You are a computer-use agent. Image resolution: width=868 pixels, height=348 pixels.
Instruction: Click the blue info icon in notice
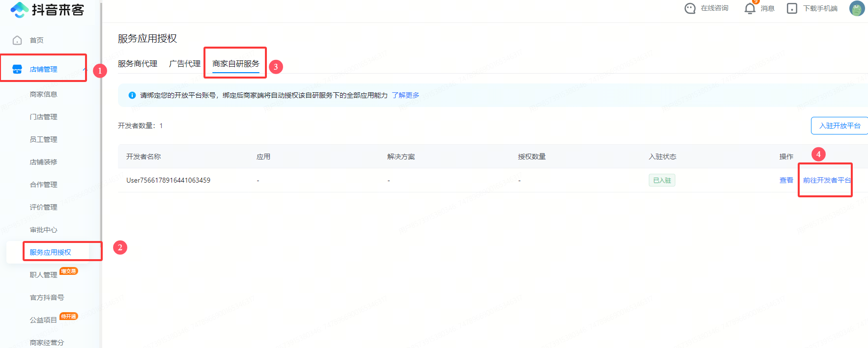tap(132, 95)
